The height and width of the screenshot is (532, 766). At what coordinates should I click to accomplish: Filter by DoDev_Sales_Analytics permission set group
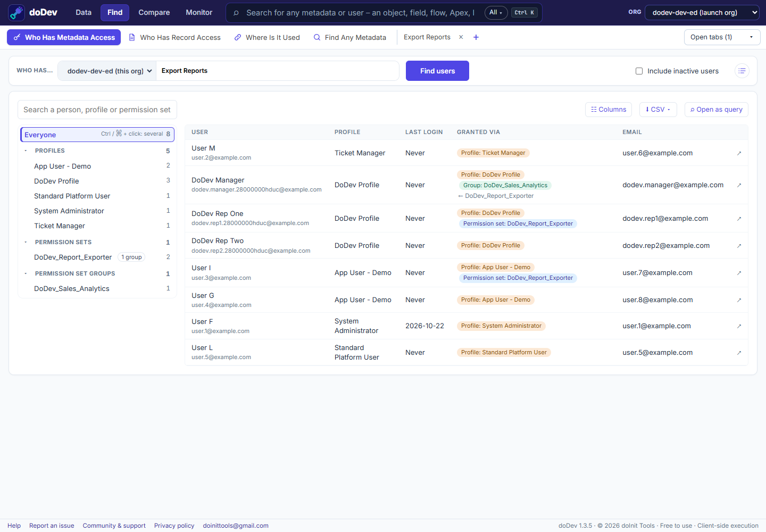pyautogui.click(x=97, y=288)
